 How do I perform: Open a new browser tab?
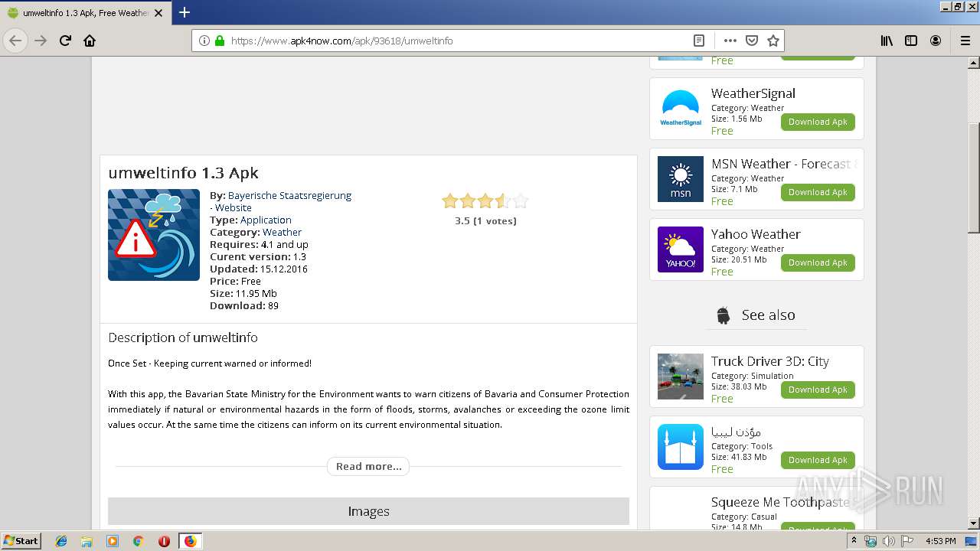click(x=185, y=12)
